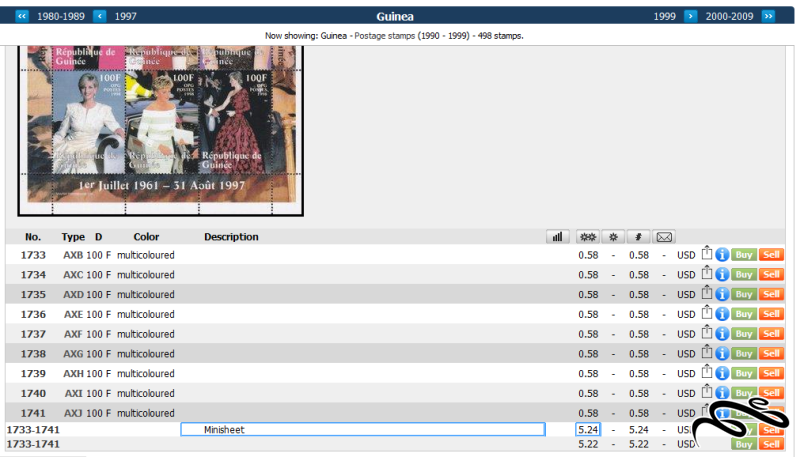Open the 2000-2009 decade link
800x457 pixels.
pyautogui.click(x=729, y=16)
